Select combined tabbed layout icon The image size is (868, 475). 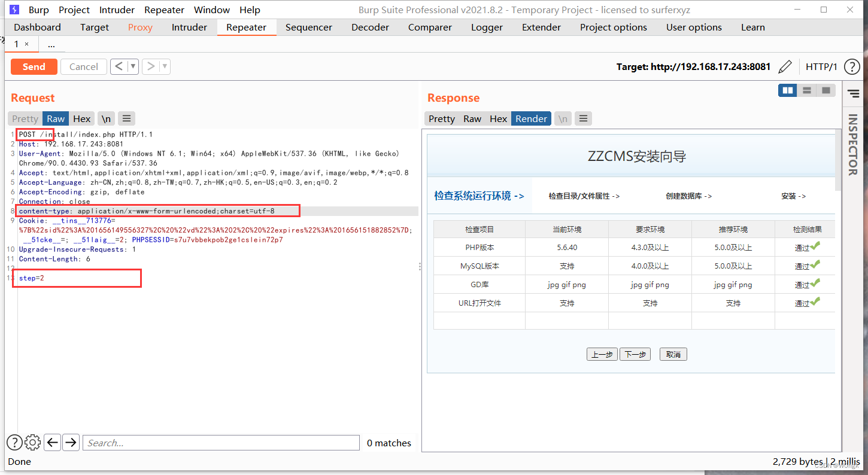click(826, 90)
